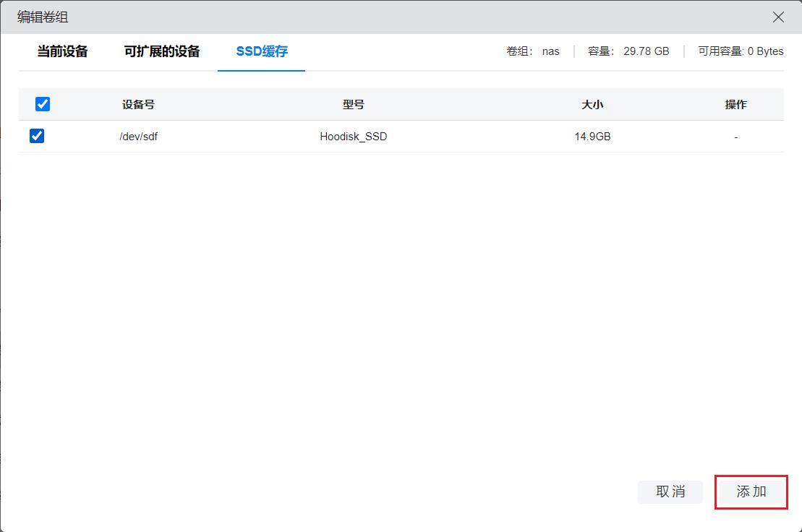
Task: Click the 操作 column header
Action: click(735, 104)
